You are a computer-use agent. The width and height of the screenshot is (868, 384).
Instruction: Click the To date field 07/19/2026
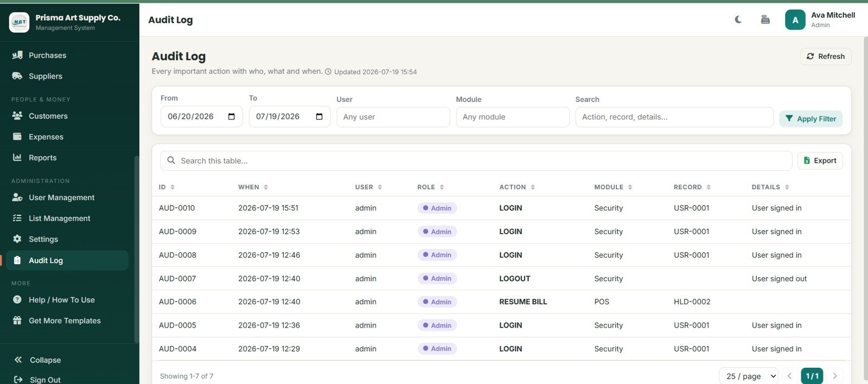pyautogui.click(x=290, y=117)
